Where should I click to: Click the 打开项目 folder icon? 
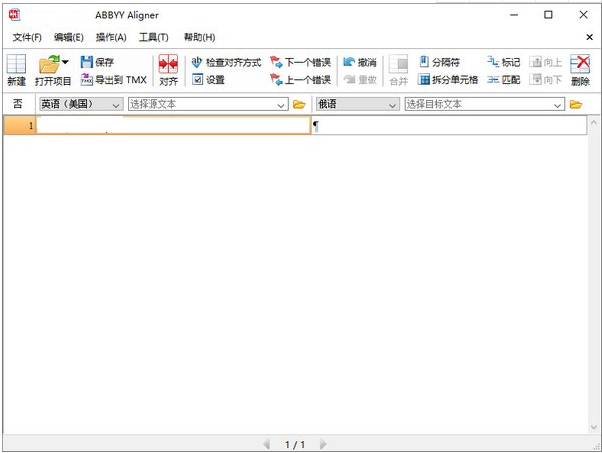click(x=49, y=64)
